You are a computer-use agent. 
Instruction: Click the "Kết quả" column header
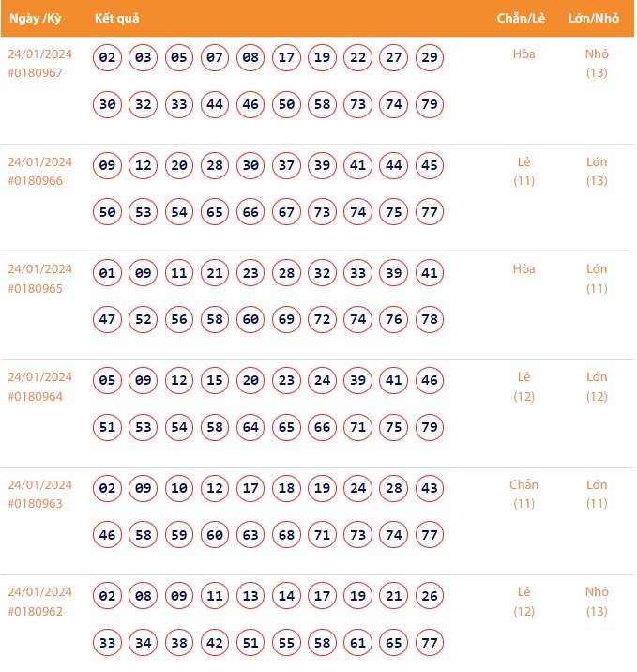(x=117, y=19)
